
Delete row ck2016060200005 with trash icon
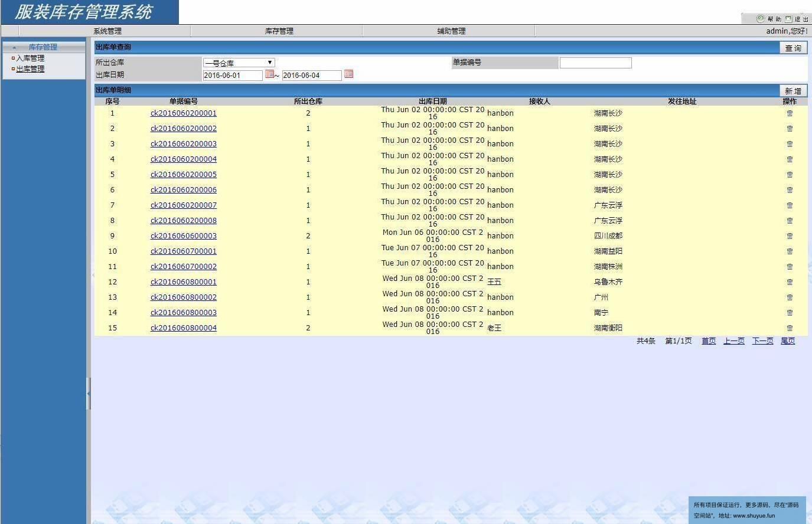click(790, 175)
